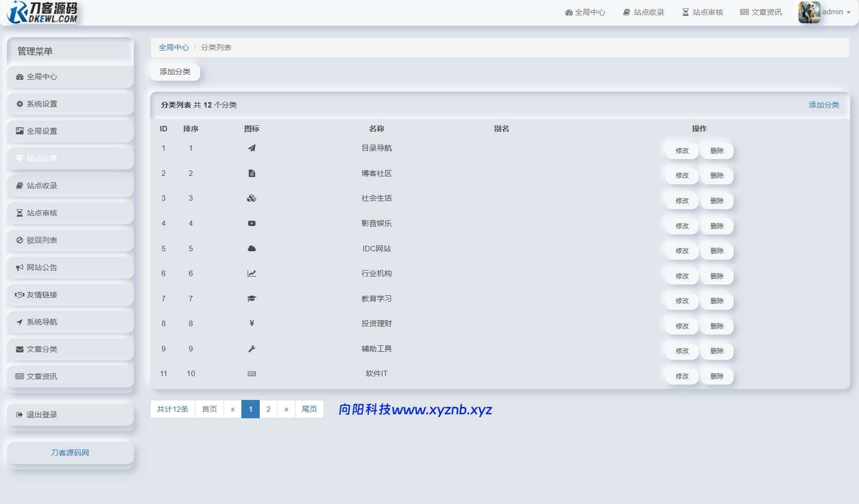The height and width of the screenshot is (504, 859).
Task: Click the line chart icon for 行业机构
Action: coord(252,274)
